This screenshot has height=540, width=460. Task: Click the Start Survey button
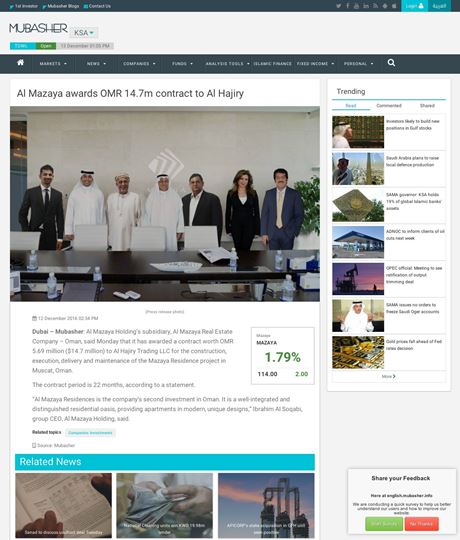point(384,524)
